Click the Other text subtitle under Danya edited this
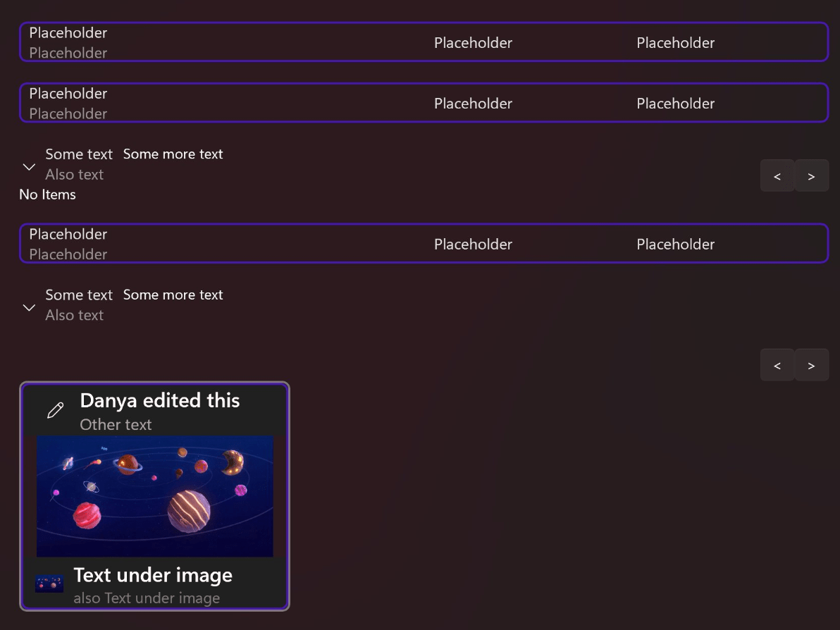The width and height of the screenshot is (840, 630). [116, 424]
